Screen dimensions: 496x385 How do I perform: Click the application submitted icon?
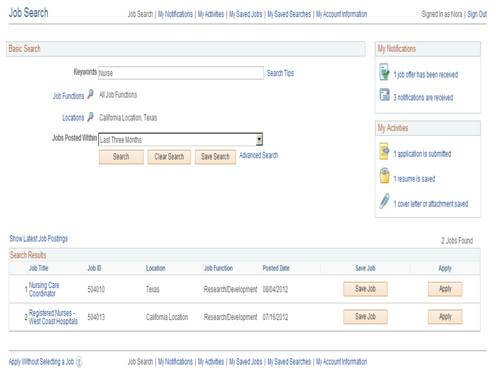384,152
